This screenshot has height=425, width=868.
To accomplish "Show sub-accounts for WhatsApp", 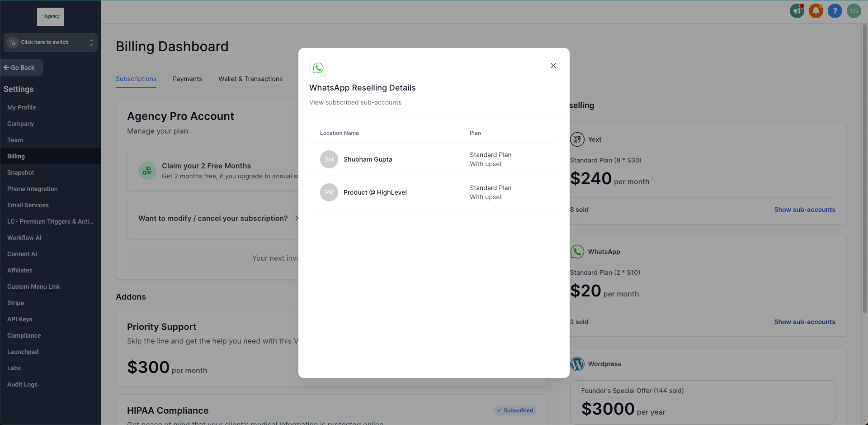I will (804, 322).
